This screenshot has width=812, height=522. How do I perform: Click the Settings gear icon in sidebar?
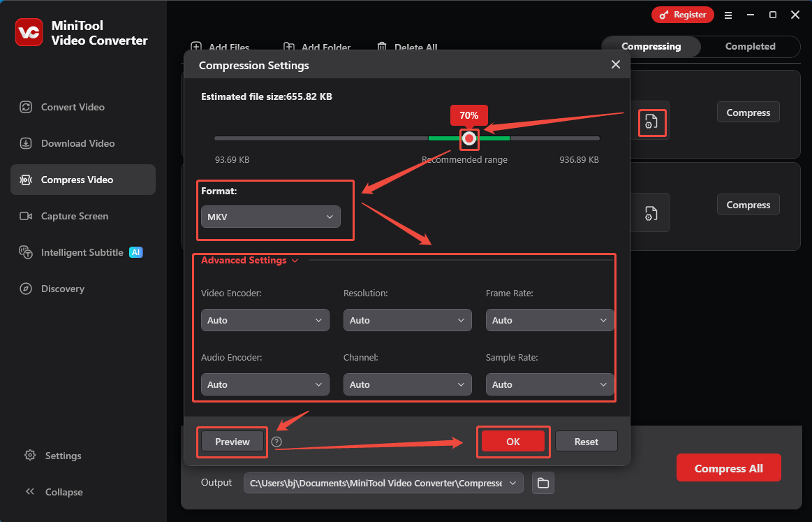[x=30, y=455]
